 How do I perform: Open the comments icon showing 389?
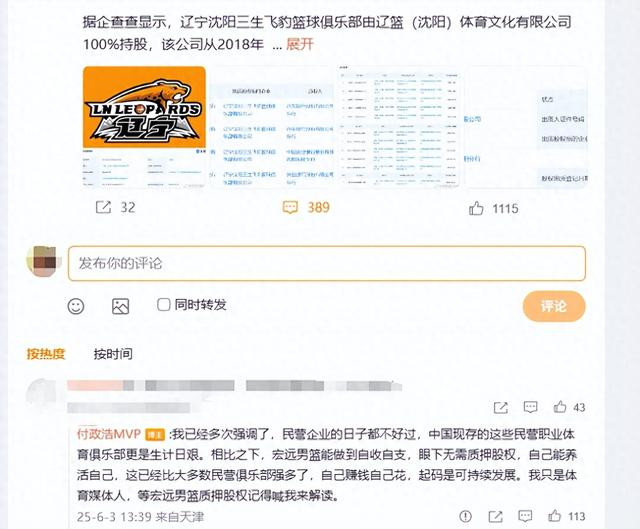pyautogui.click(x=290, y=207)
